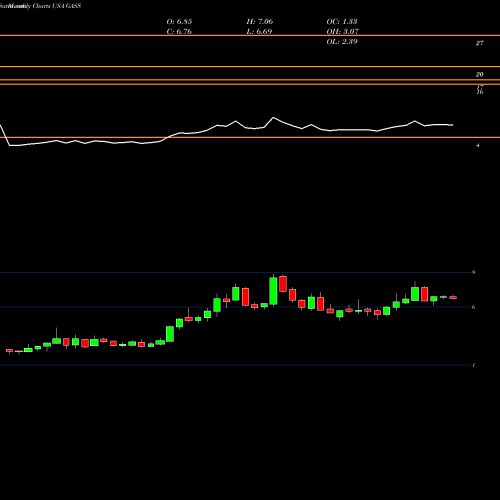
Task: Click the '6' price level label
Action: [x=473, y=307]
